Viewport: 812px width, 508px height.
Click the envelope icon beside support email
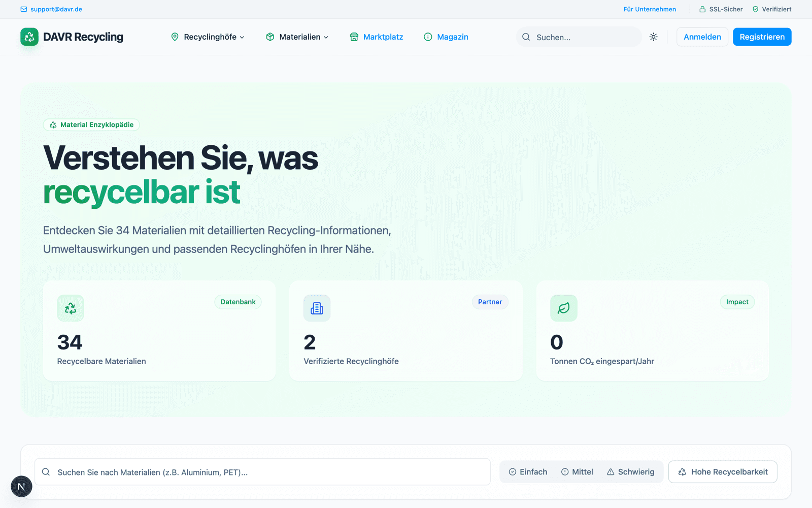(24, 9)
